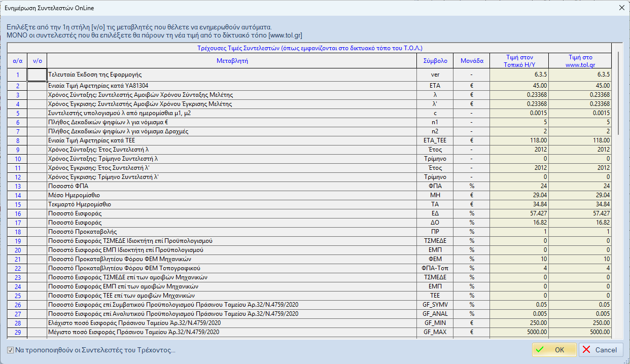
Task: Click the Σύμβολο column header
Action: pyautogui.click(x=435, y=61)
